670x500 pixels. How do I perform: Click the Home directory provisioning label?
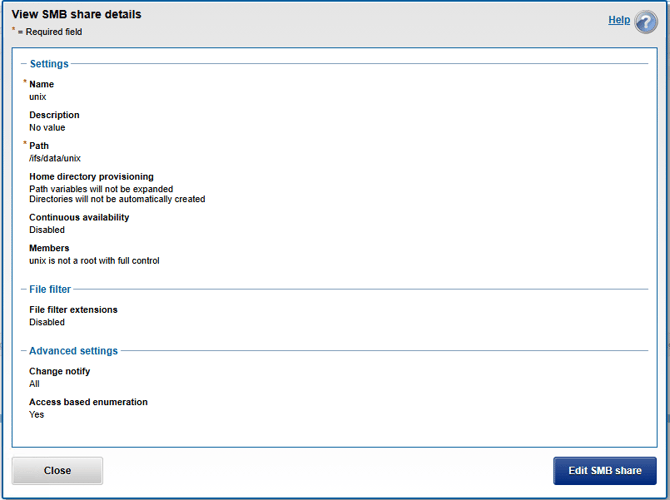point(91,177)
